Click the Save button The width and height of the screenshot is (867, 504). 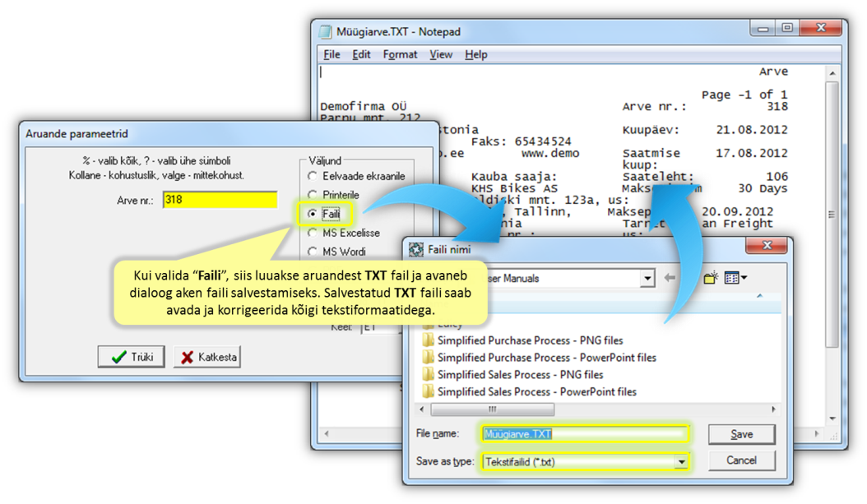(x=741, y=434)
